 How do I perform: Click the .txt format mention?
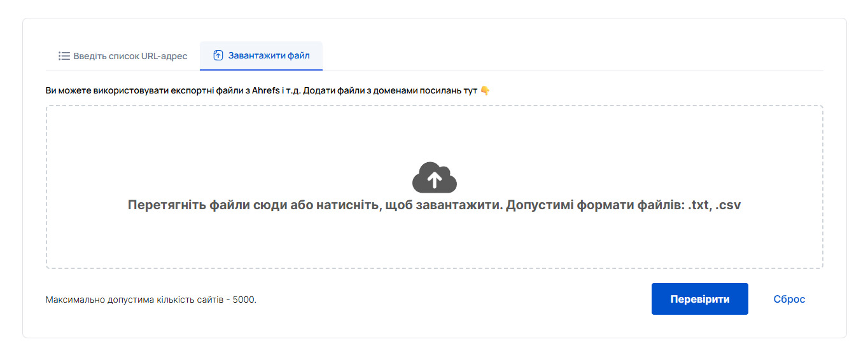click(x=700, y=205)
